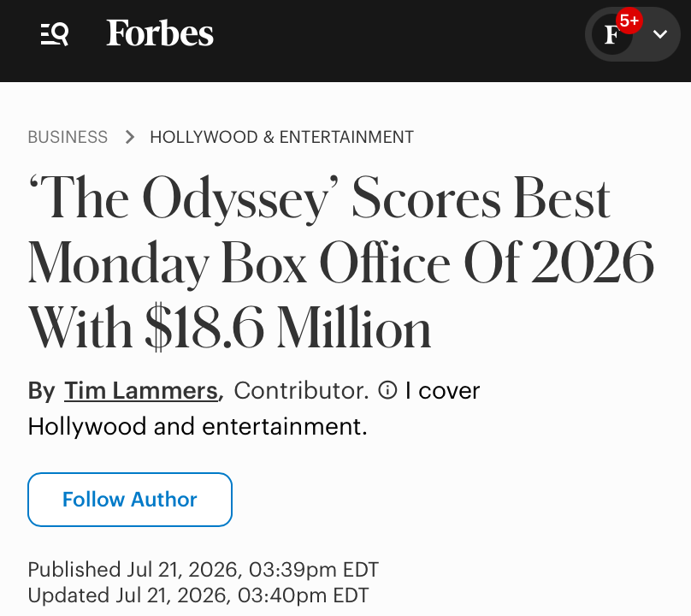View the 5+ notifications badge

(629, 21)
